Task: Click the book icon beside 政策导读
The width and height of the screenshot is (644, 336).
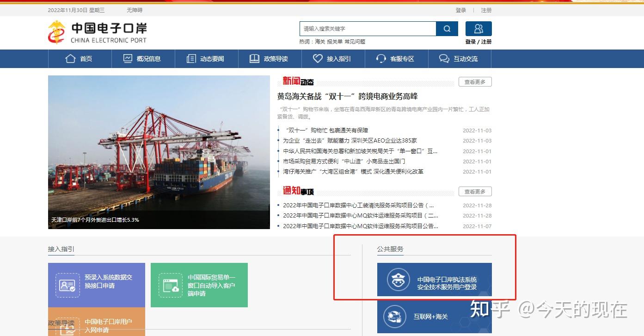Action: (254, 59)
